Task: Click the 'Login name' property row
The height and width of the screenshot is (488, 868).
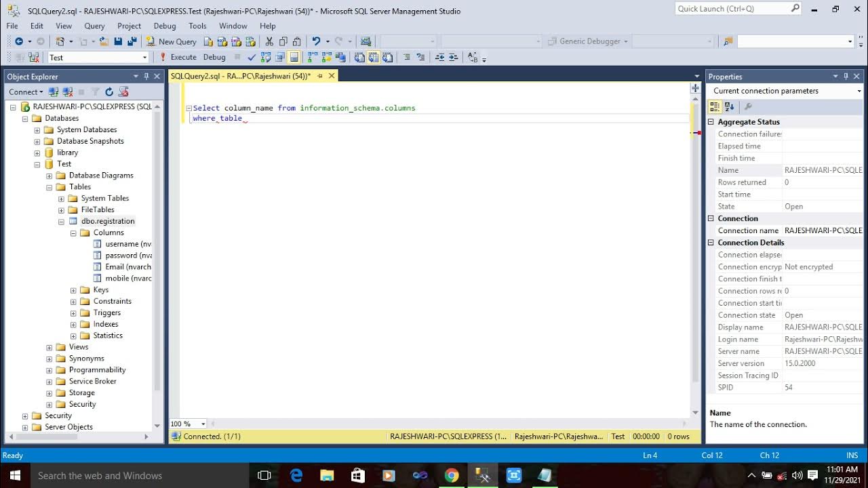Action: 787,339
